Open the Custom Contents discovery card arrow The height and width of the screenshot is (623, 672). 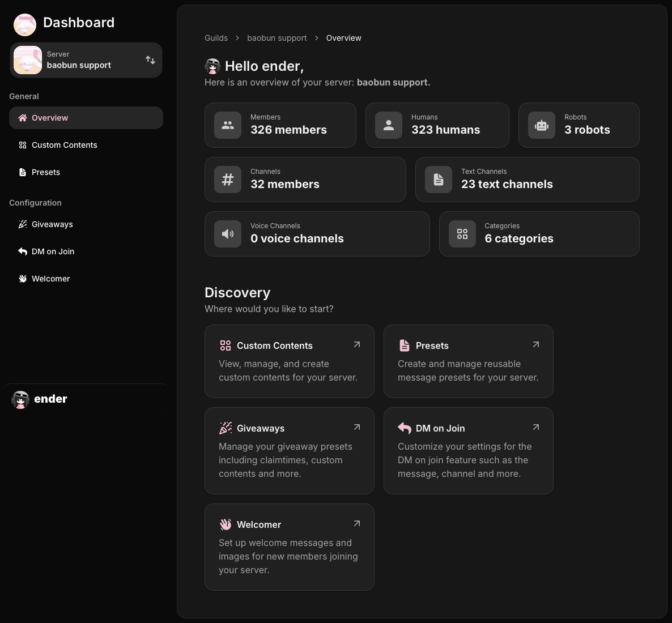click(356, 344)
